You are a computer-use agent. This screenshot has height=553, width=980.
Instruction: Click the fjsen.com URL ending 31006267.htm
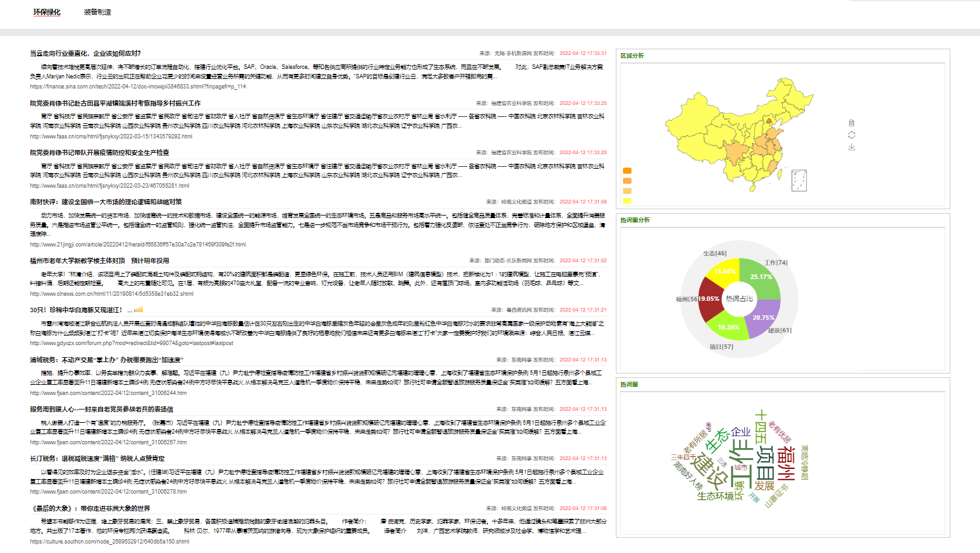tap(108, 442)
